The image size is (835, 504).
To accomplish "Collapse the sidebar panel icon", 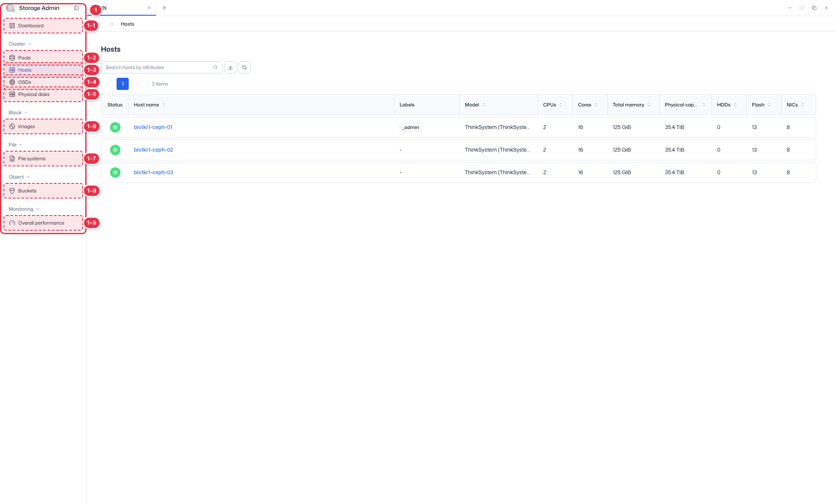I will [x=77, y=8].
